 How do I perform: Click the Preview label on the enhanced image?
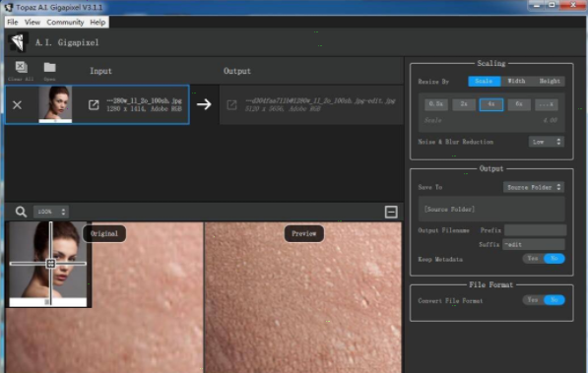pos(304,233)
